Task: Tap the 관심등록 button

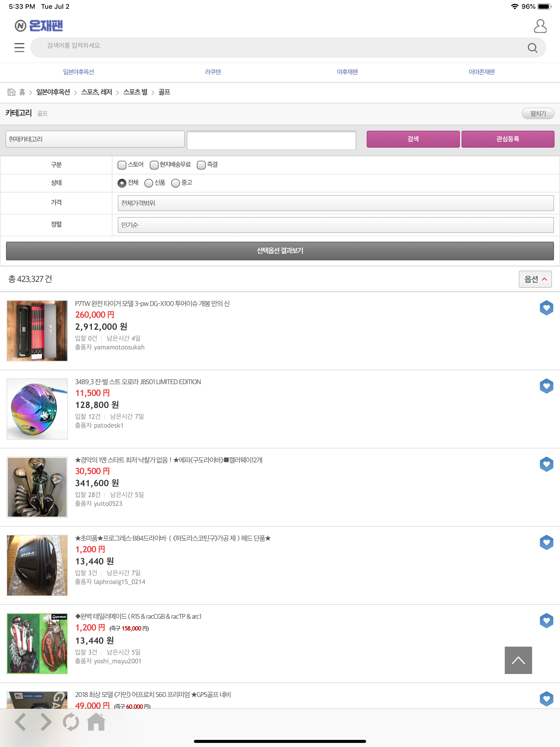Action: pos(508,139)
